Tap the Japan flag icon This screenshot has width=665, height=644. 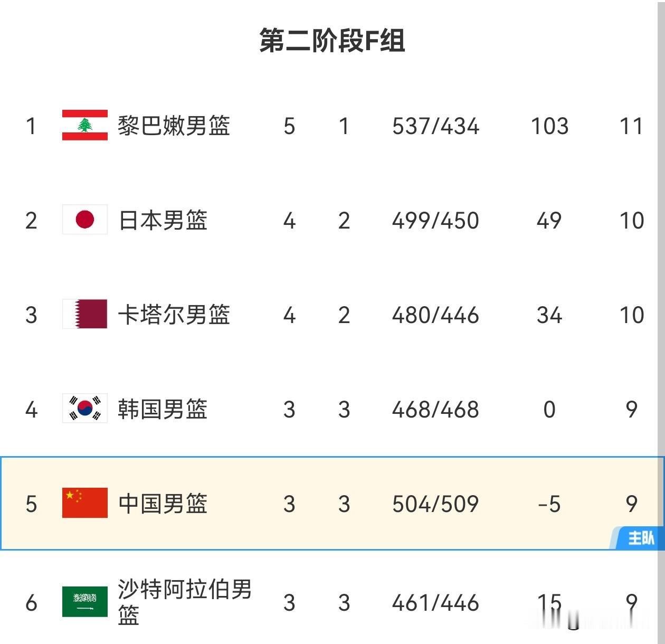click(x=84, y=220)
